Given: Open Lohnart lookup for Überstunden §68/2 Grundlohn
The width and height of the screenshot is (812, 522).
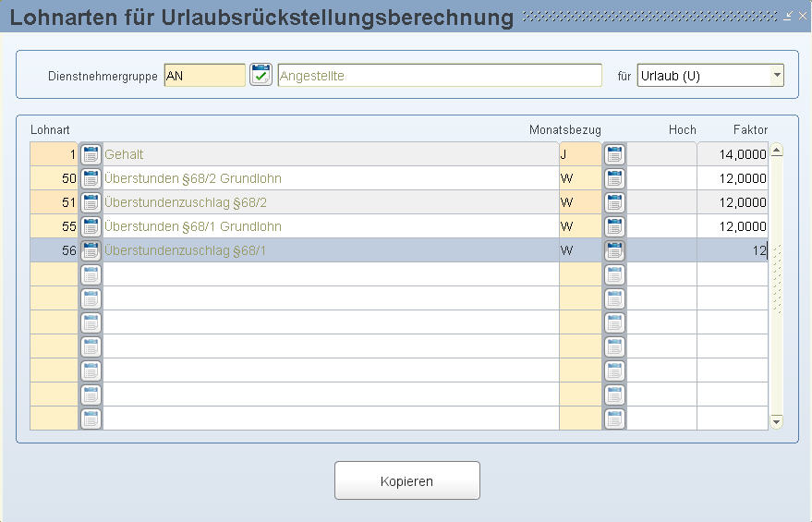Looking at the screenshot, I should pos(91,178).
